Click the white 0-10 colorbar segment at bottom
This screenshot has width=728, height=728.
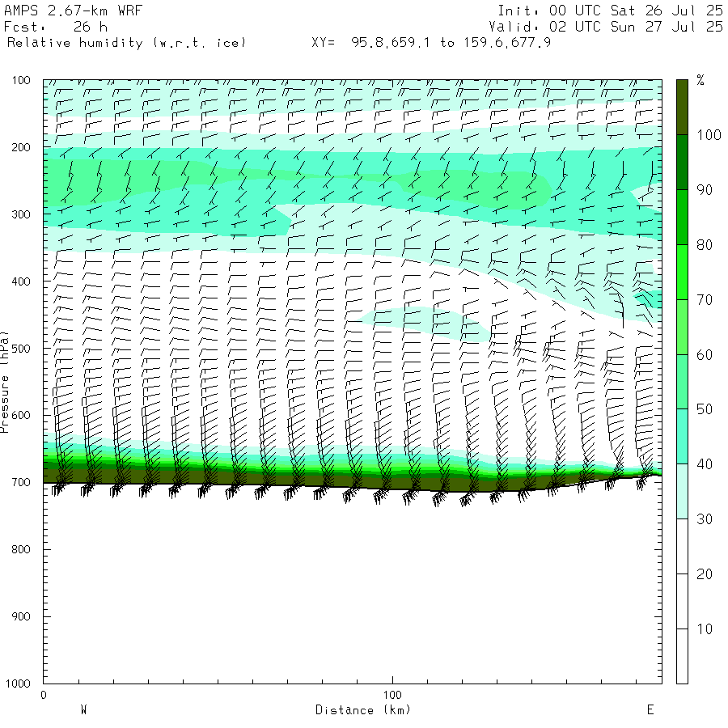pyautogui.click(x=682, y=656)
